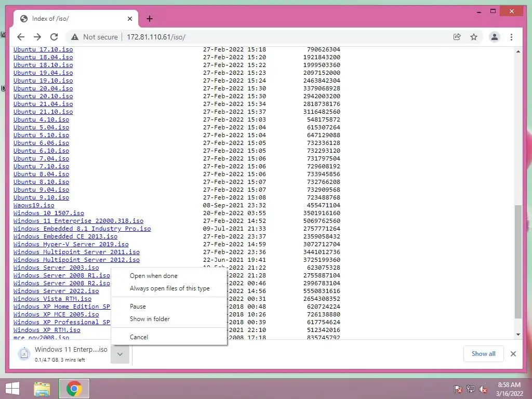
Task: Click the scrollbar up arrow
Action: tap(518, 51)
